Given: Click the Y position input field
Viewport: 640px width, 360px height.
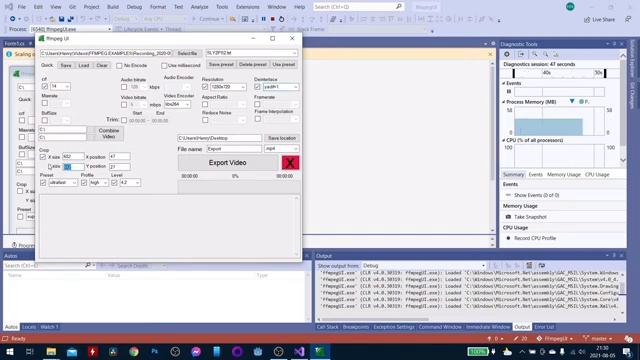Looking at the screenshot, I should (x=120, y=167).
